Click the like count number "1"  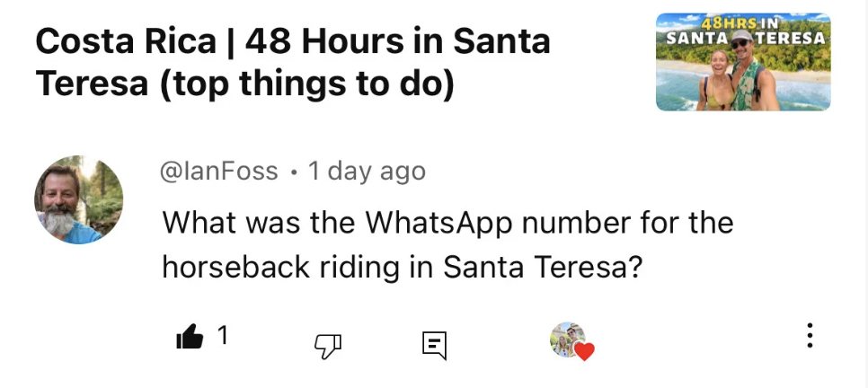point(223,336)
